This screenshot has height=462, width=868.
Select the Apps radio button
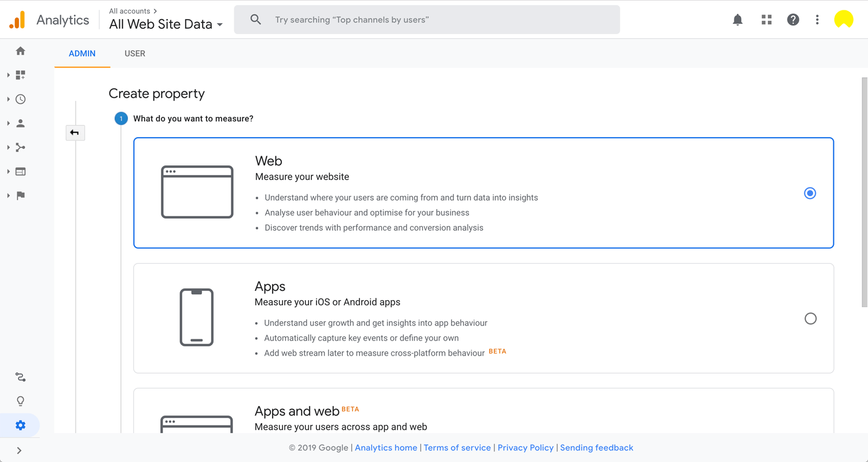[x=811, y=319]
